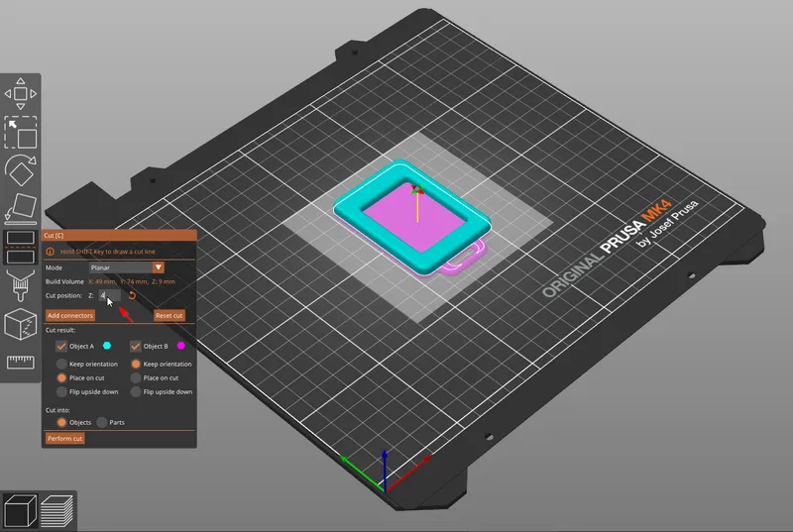Open the Mode dropdown showing Planar

pos(127,267)
